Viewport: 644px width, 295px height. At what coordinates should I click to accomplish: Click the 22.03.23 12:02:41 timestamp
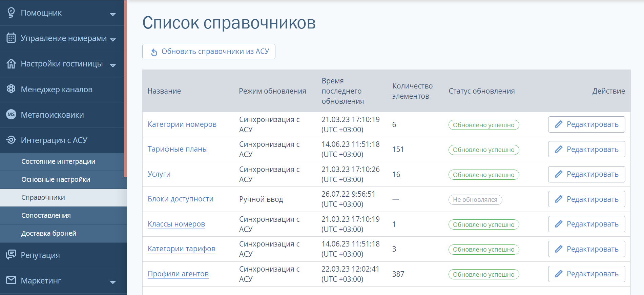coord(350,269)
